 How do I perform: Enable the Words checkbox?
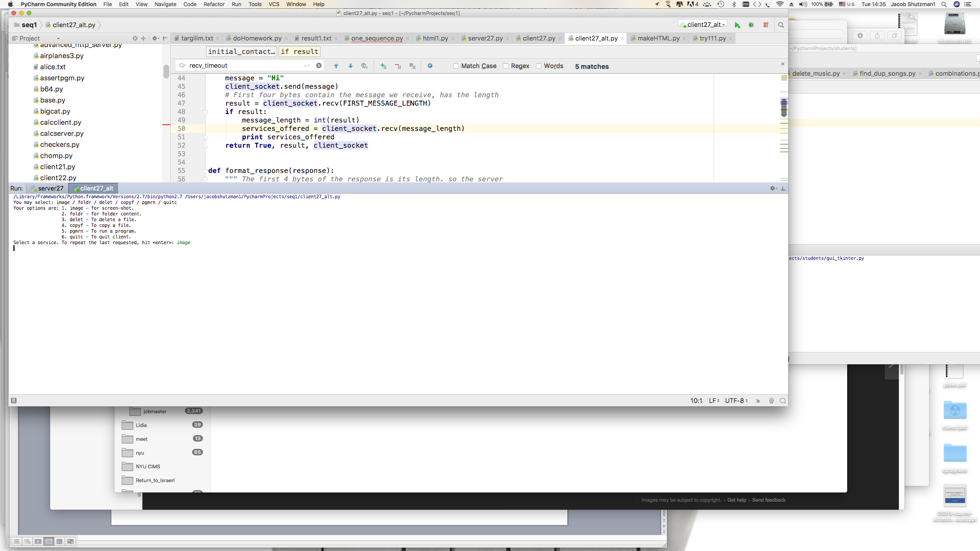539,66
